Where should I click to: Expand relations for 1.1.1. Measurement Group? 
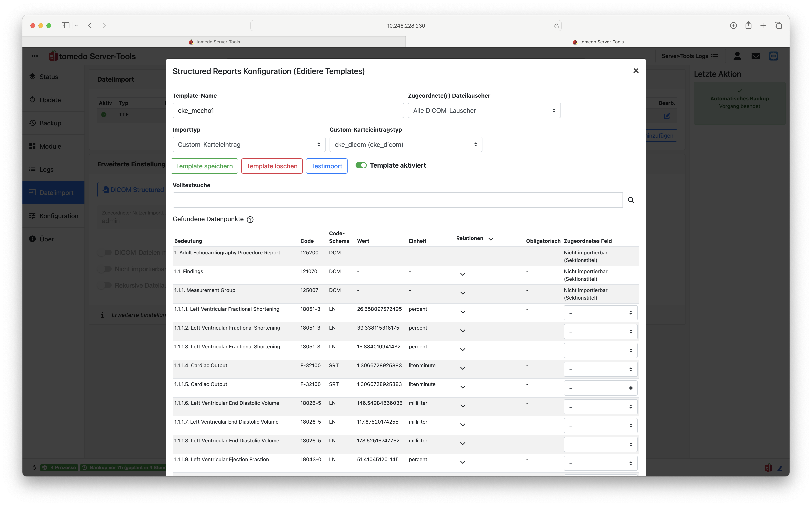[x=462, y=293]
